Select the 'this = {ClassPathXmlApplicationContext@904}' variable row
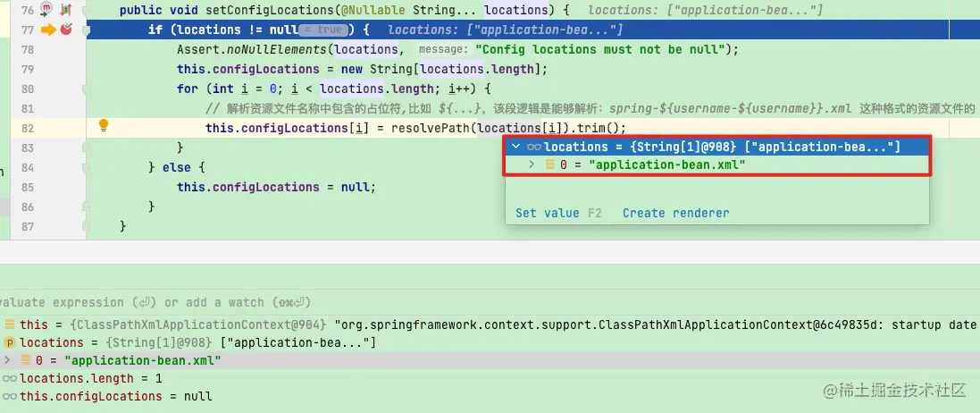This screenshot has height=413, width=980. (490, 324)
